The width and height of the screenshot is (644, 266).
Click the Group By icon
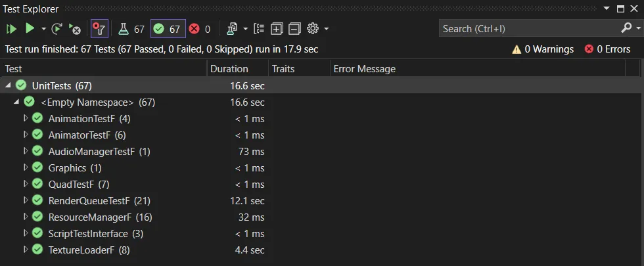pos(259,29)
